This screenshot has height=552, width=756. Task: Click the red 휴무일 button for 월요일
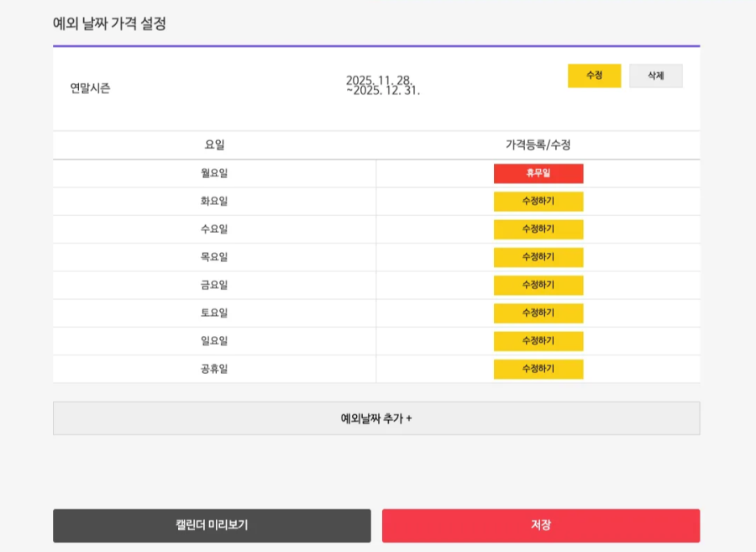[538, 173]
